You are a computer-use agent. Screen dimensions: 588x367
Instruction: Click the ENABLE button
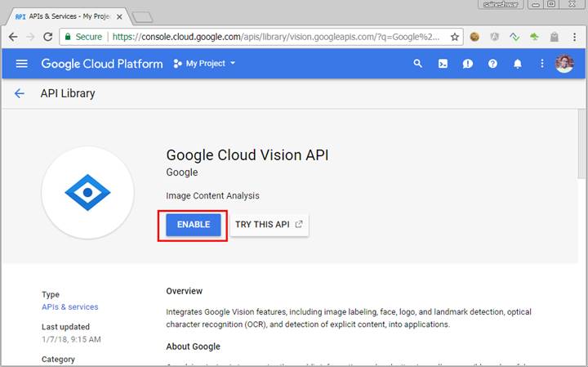pos(194,225)
